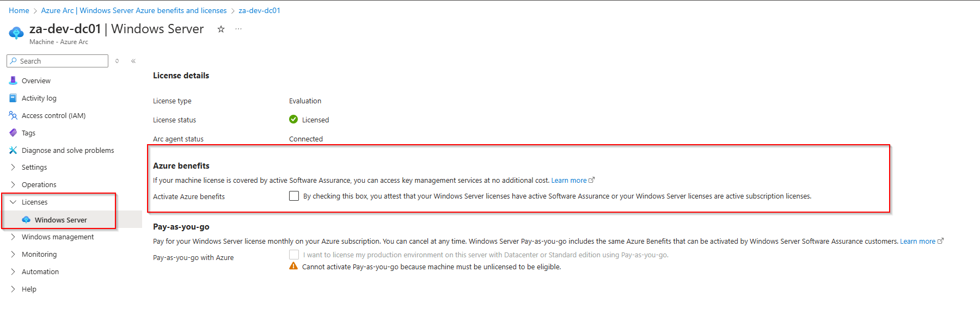Click the Overview icon in sidebar
The width and height of the screenshot is (980, 334).
tap(13, 81)
